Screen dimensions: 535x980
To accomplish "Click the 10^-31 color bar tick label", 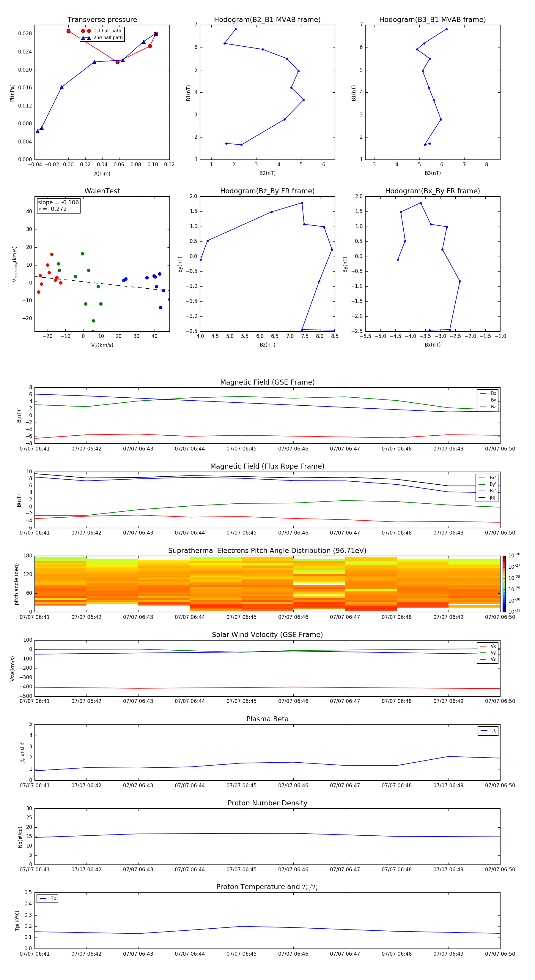I will [514, 611].
